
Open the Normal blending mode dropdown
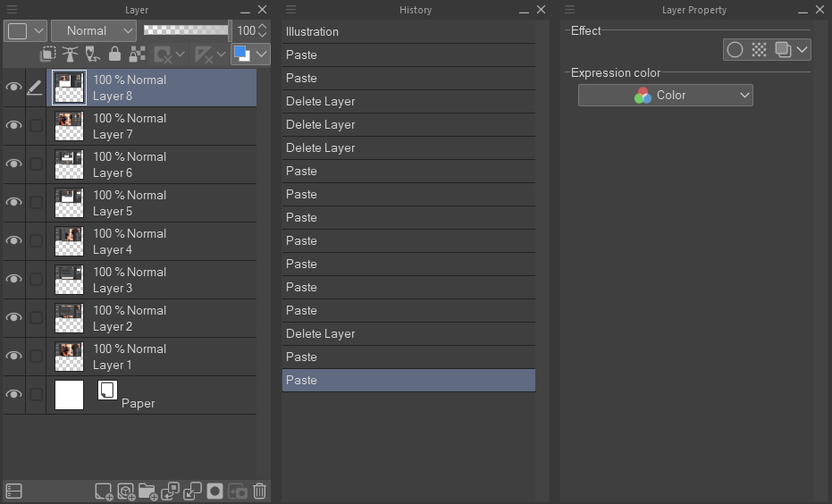(x=94, y=30)
